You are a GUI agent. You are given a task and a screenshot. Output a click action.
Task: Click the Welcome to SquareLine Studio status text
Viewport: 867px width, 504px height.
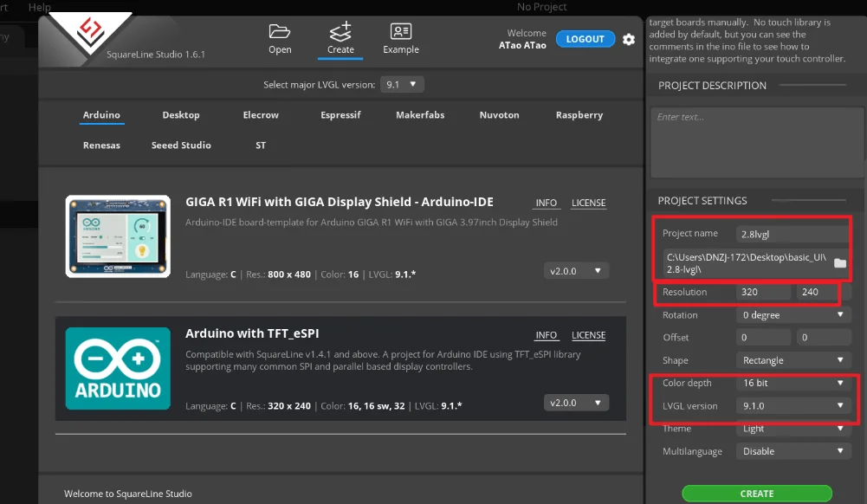(x=127, y=494)
